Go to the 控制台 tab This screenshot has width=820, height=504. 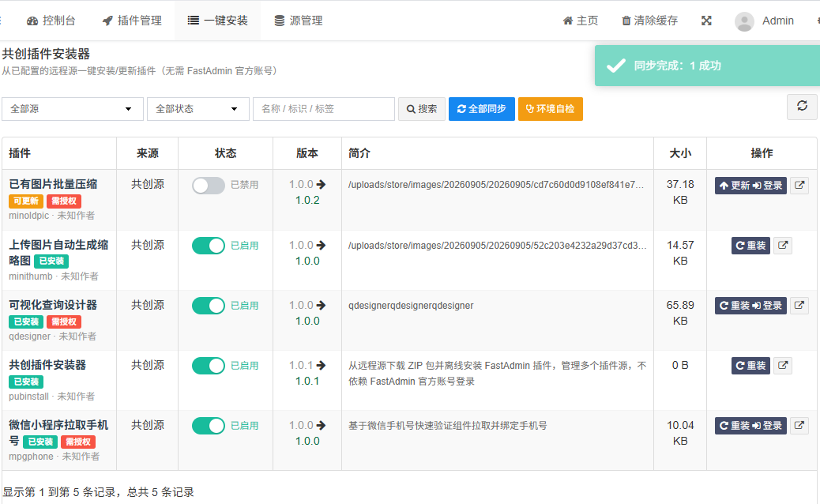click(51, 21)
